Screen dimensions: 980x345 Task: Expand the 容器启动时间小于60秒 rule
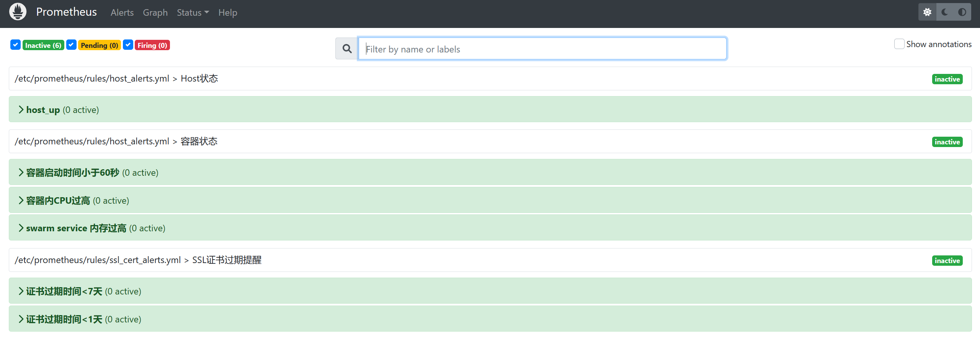[x=490, y=172]
